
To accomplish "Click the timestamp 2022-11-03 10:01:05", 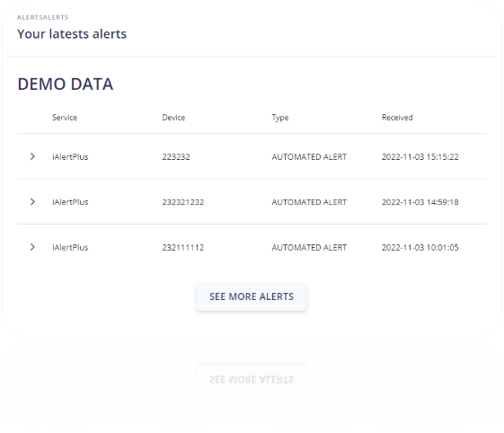I will 420,248.
